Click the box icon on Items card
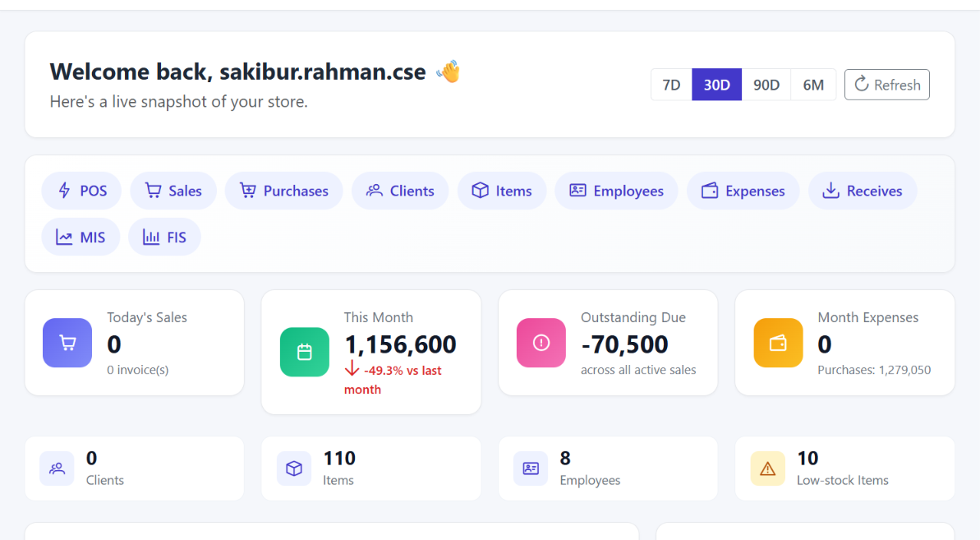 tap(294, 468)
